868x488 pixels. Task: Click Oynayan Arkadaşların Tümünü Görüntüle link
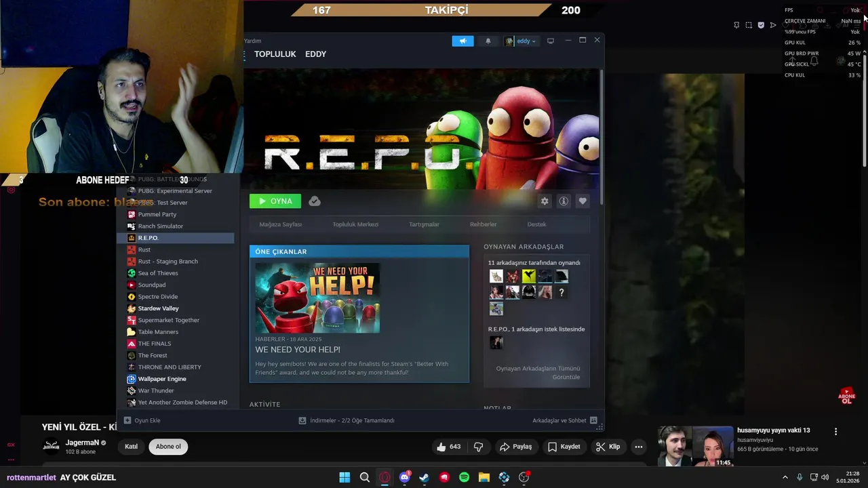(538, 373)
